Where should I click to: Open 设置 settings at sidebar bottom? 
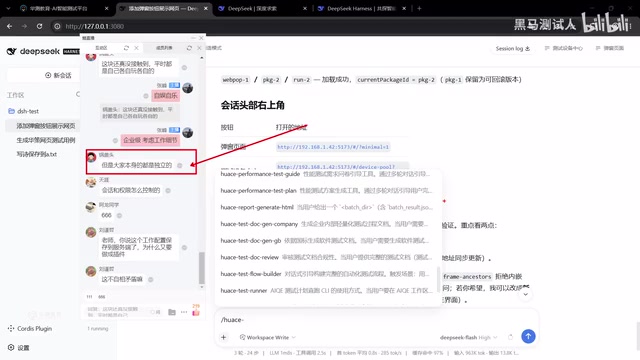click(x=19, y=348)
